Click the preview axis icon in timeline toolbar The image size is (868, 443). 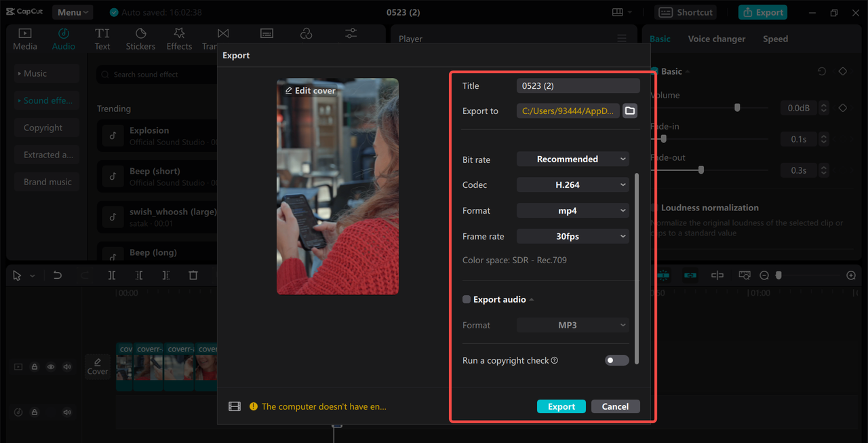717,275
